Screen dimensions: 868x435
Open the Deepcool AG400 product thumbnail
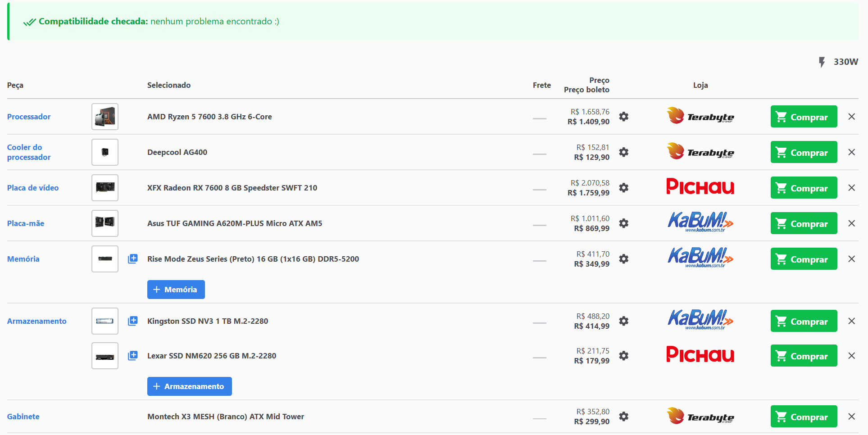click(105, 152)
